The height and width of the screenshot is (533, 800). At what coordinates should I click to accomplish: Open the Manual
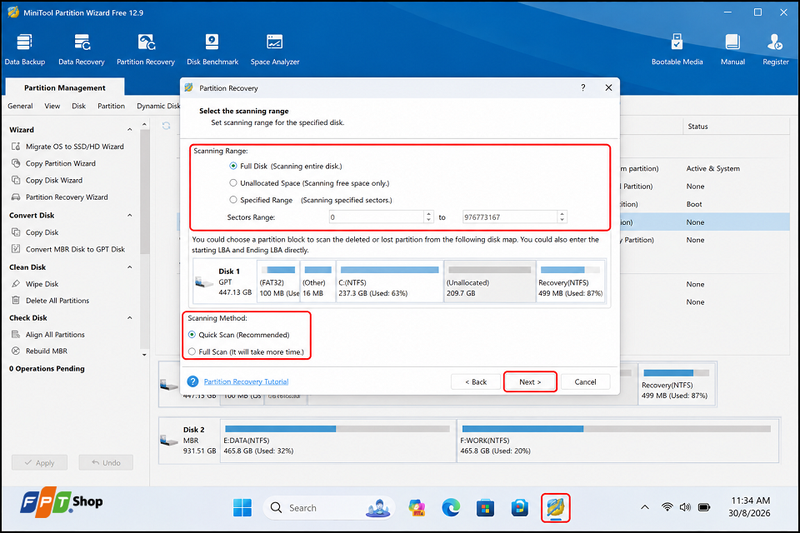(733, 49)
